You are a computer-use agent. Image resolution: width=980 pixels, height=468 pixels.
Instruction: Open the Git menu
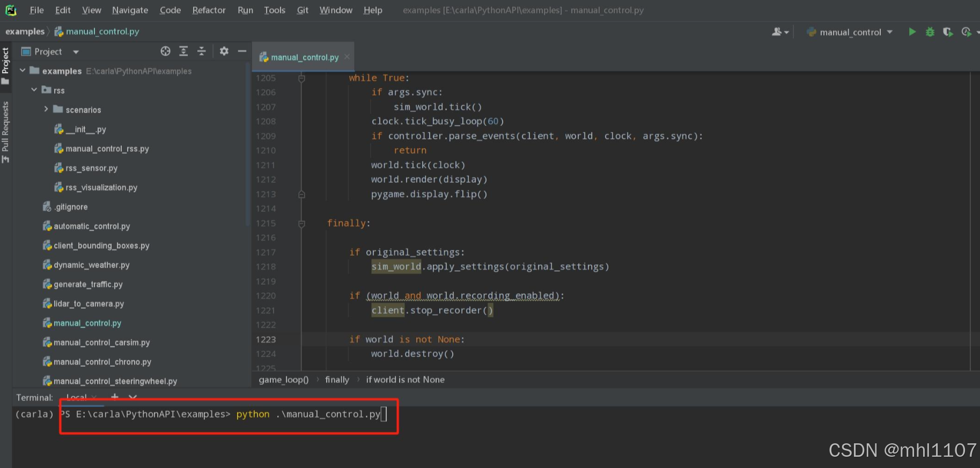[x=303, y=10]
